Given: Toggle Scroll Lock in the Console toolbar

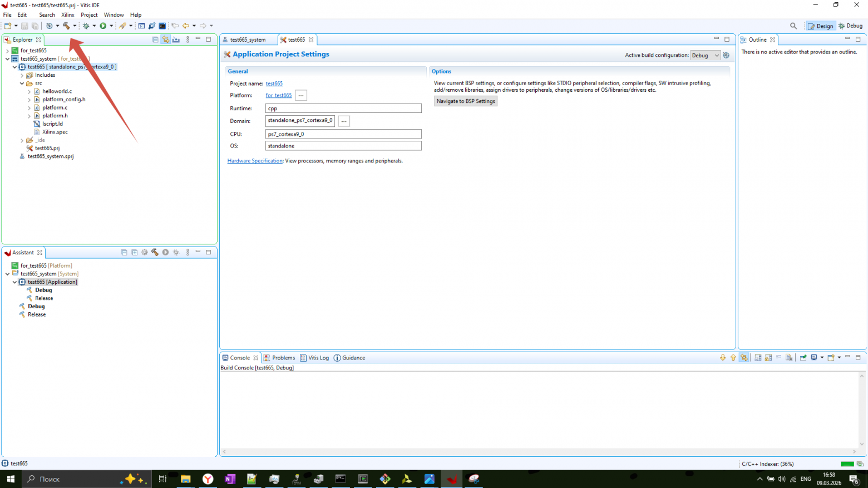Looking at the screenshot, I should 768,358.
